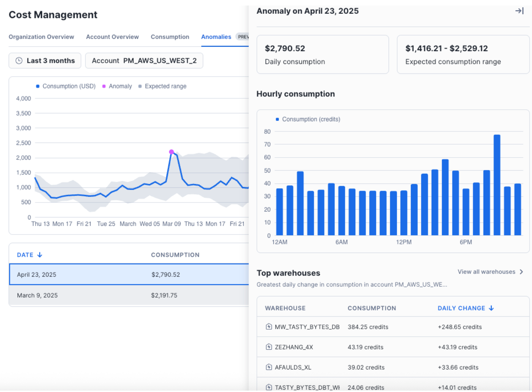Open the Last 3 months time filter
Image resolution: width=532 pixels, height=392 pixels.
click(x=45, y=60)
